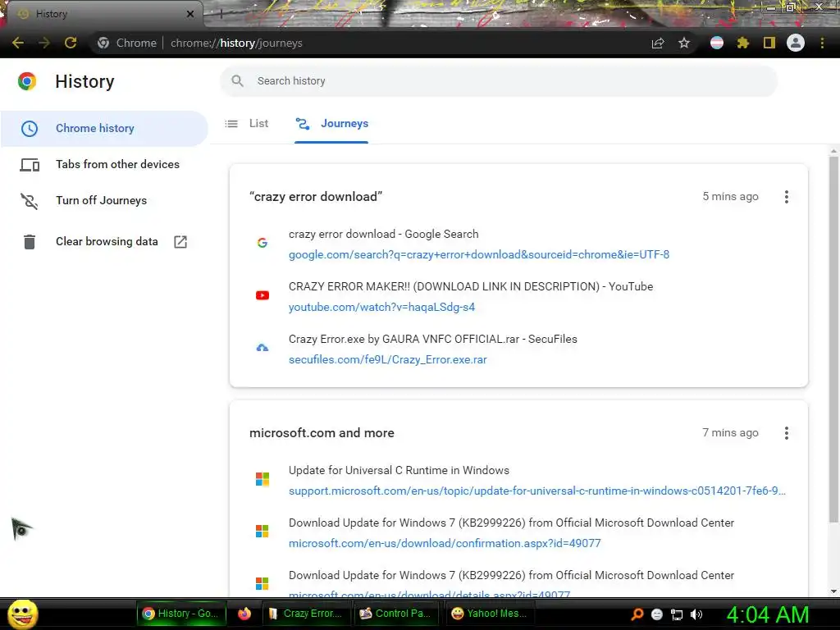Screen dimensions: 840x630
Task: Select Chrome history in sidebar
Action: click(x=104, y=129)
